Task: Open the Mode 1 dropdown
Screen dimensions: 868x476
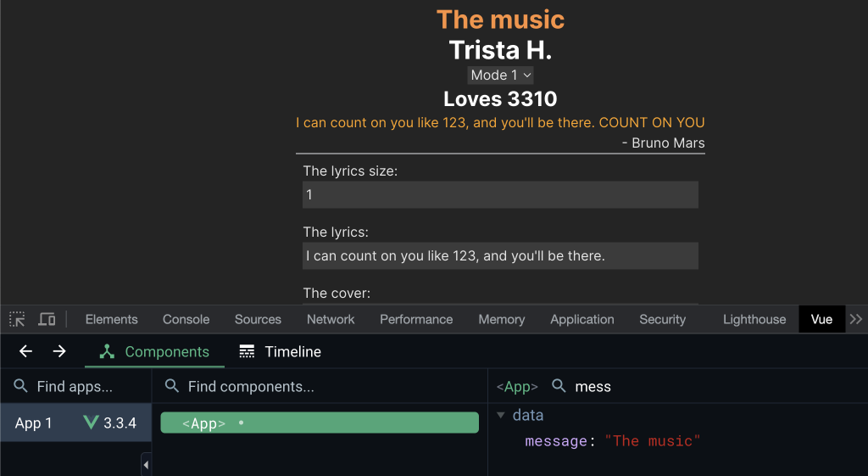Action: coord(500,75)
